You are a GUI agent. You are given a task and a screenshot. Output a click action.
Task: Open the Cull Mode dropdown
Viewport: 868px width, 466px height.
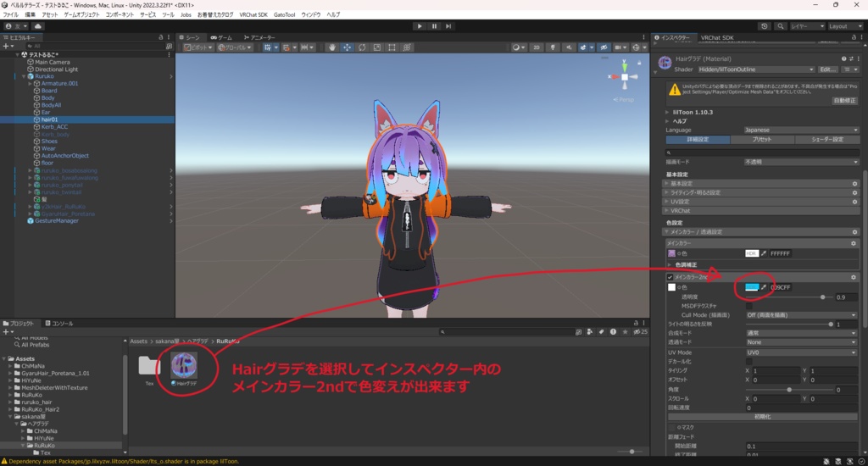pyautogui.click(x=801, y=315)
